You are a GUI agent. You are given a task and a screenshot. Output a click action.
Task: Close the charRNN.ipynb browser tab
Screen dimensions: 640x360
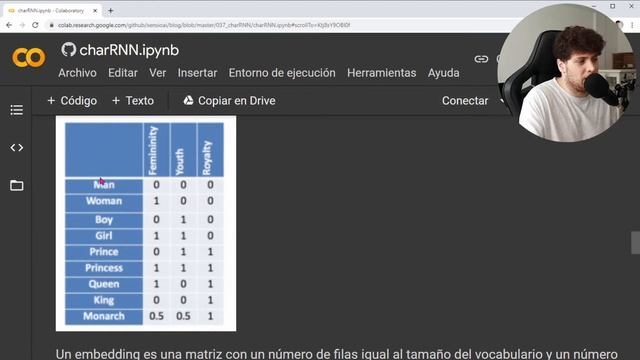pyautogui.click(x=95, y=11)
